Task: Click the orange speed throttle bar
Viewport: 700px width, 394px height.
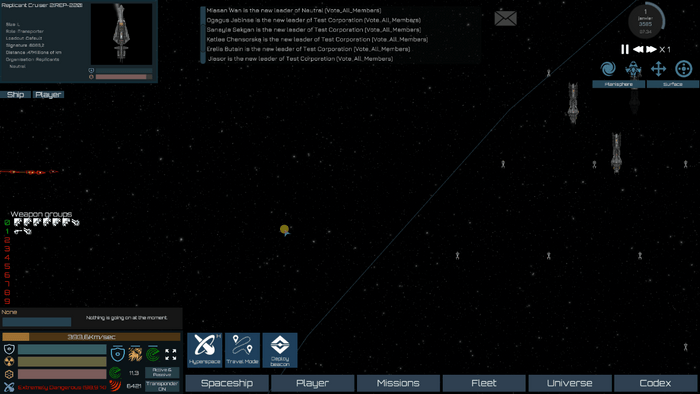Action: pos(91,337)
